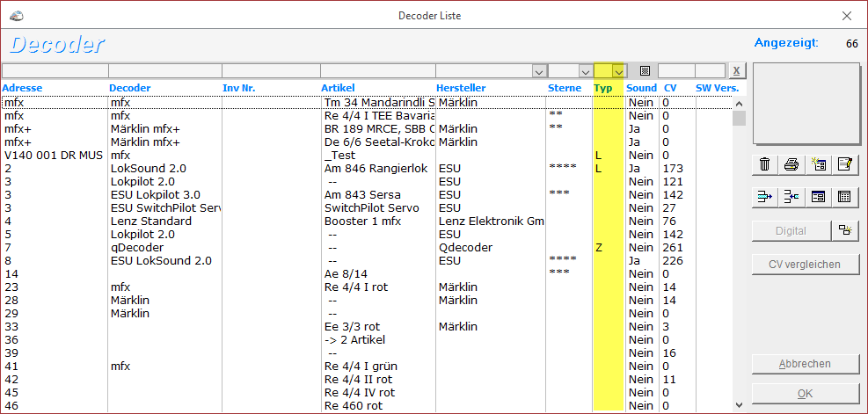This screenshot has height=414, width=868.
Task: Click the Artikel filter input field
Action: 378,71
